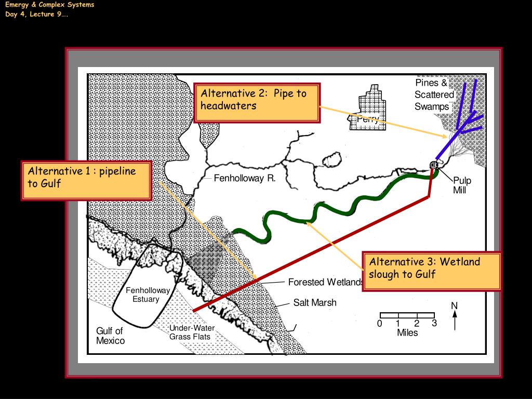The width and height of the screenshot is (532, 399).
Task: Click the 'Fenholloway Estuary' label
Action: (x=147, y=295)
